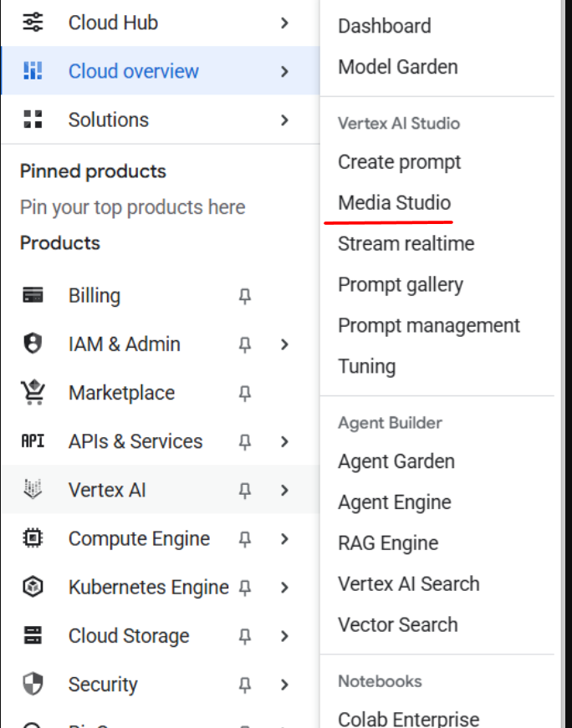Expand the Vertex AI submenu arrow
Screen dimensions: 572x728
click(285, 491)
